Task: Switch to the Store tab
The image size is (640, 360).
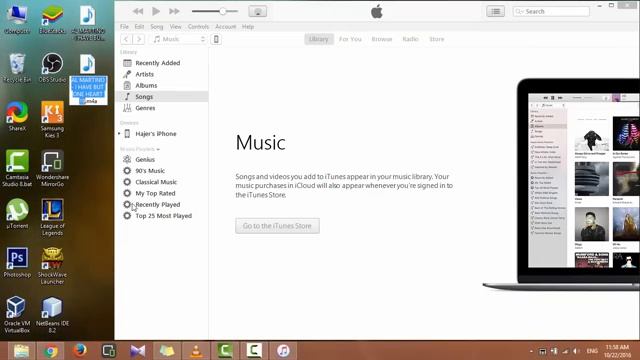Action: [436, 39]
